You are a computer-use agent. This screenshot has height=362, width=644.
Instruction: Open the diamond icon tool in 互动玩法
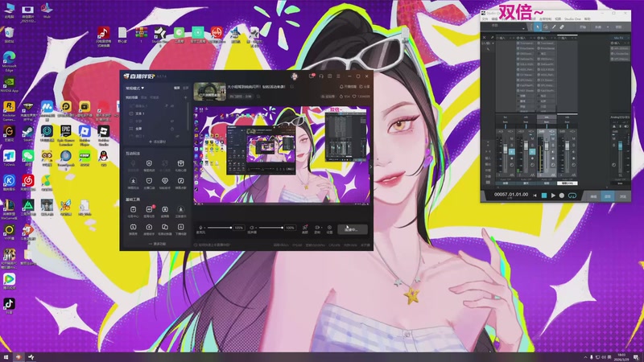[x=165, y=182]
